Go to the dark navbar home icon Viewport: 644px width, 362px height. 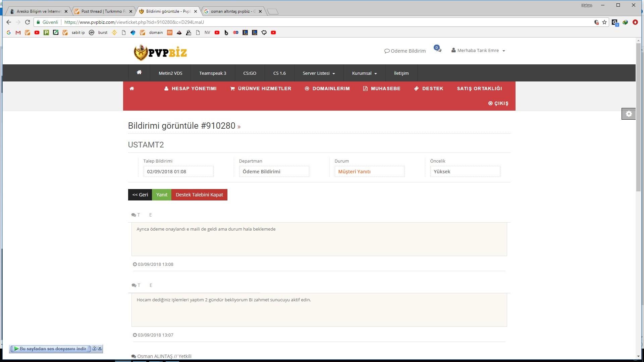(139, 73)
